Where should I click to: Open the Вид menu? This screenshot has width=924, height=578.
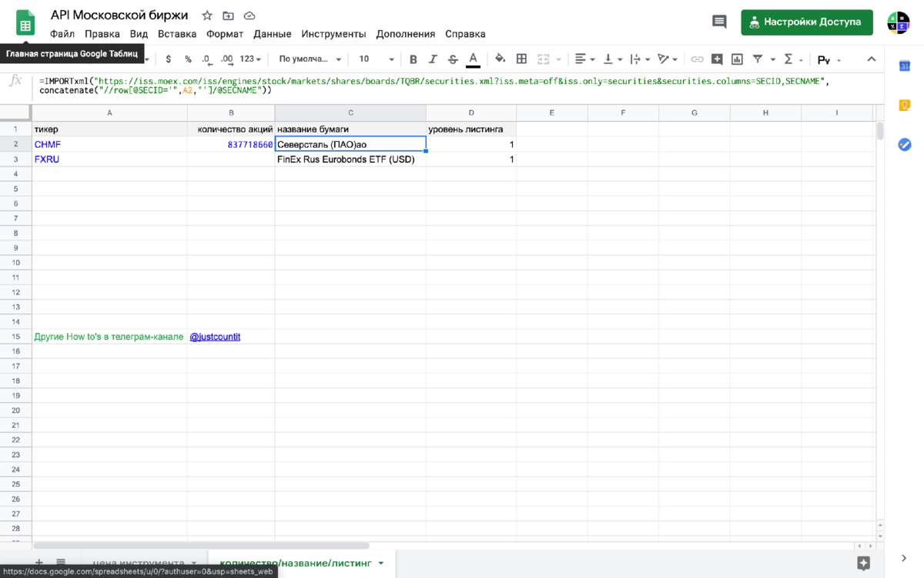pos(139,34)
